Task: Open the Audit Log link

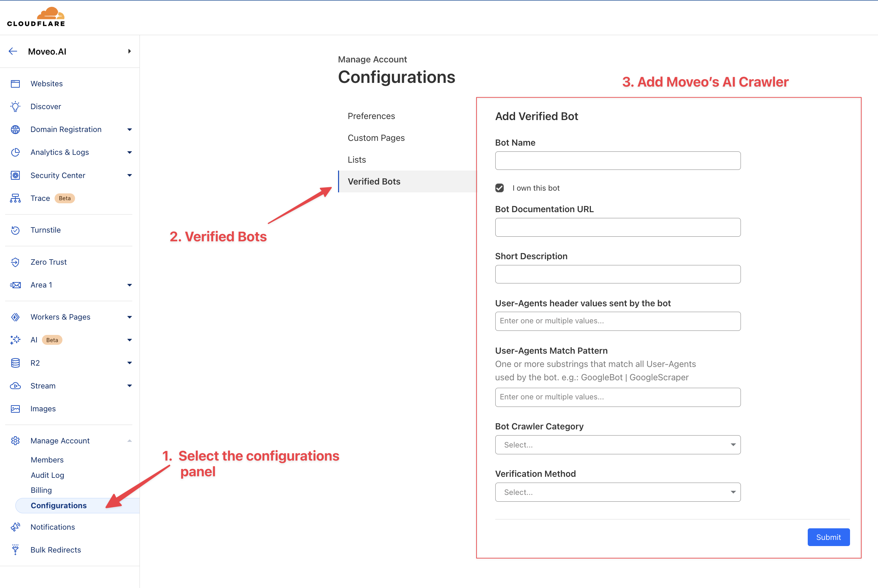Action: 47,475
